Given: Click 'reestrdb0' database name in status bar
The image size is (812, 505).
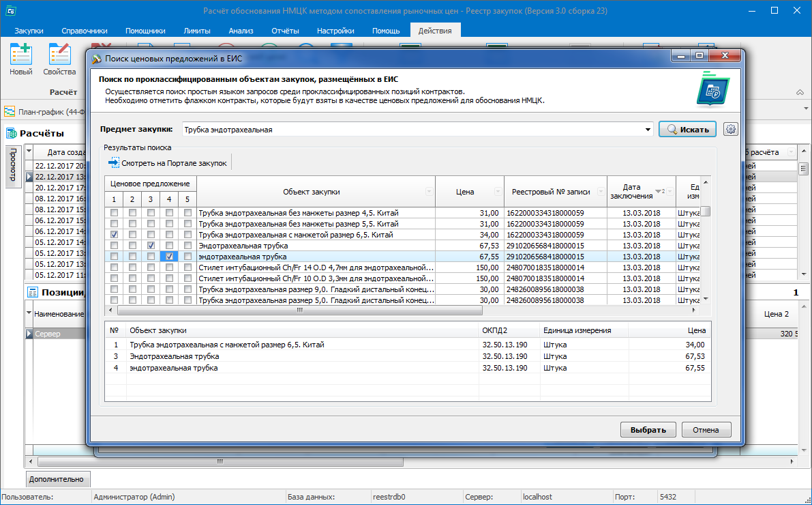Looking at the screenshot, I should (389, 497).
